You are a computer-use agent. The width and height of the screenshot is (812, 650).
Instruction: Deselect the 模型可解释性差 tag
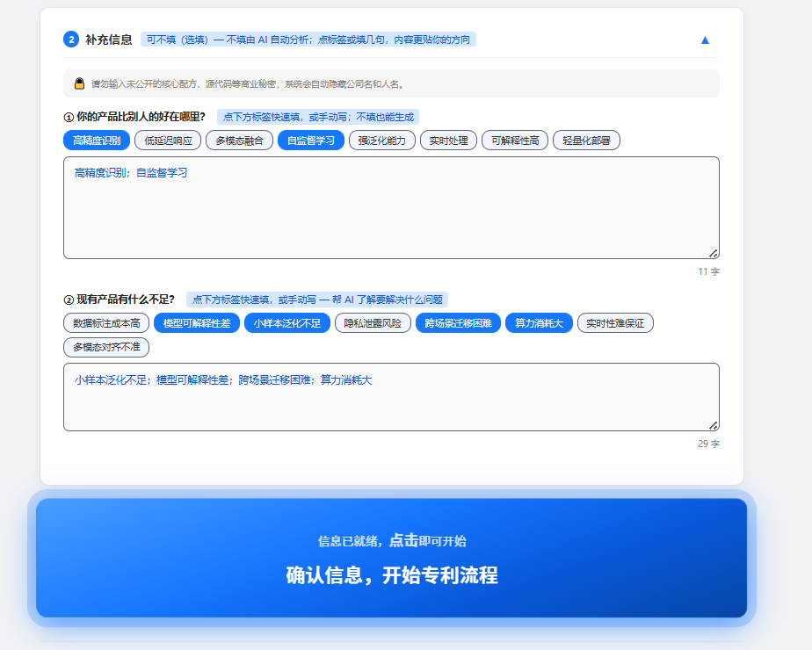click(197, 323)
